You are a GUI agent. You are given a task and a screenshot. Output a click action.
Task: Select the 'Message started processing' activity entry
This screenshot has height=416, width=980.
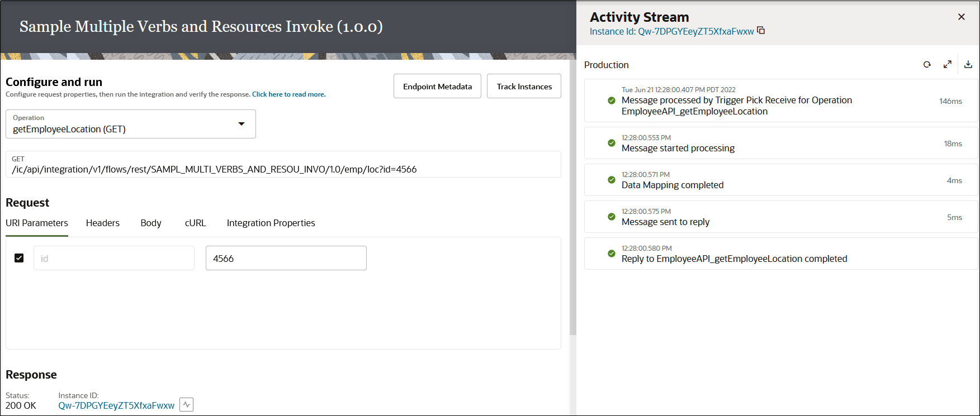tap(781, 143)
